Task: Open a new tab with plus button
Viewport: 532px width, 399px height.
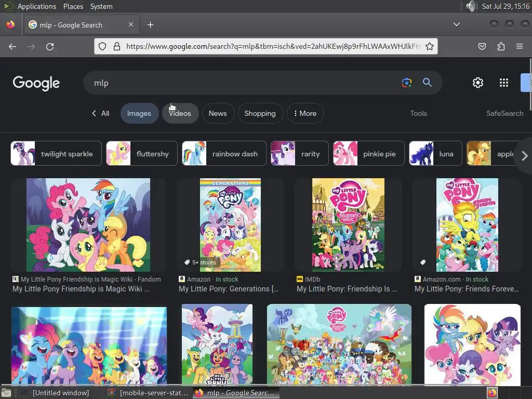Action: pos(151,25)
